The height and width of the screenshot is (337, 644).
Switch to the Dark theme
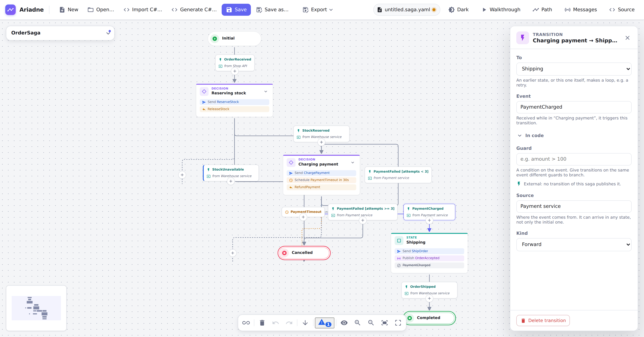458,10
